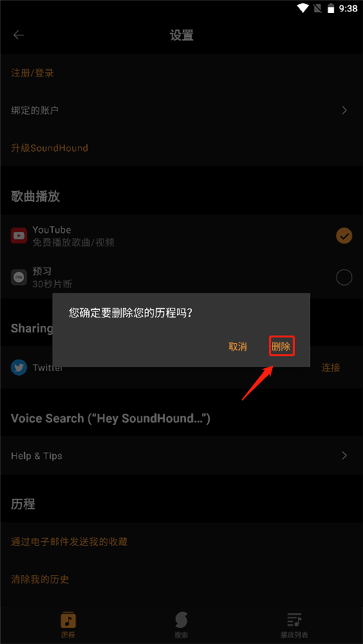Tap 清除我的历史 option
The height and width of the screenshot is (644, 363).
coord(40,580)
